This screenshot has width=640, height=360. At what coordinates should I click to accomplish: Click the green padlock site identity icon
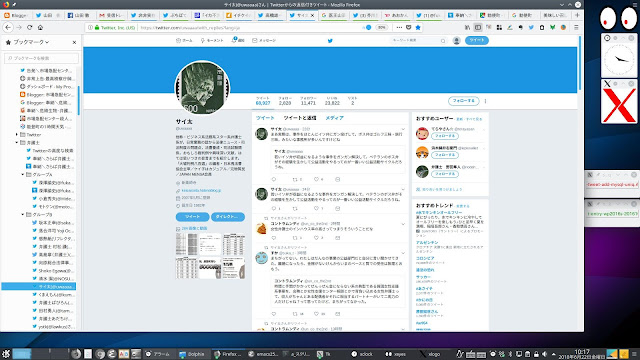click(x=97, y=27)
